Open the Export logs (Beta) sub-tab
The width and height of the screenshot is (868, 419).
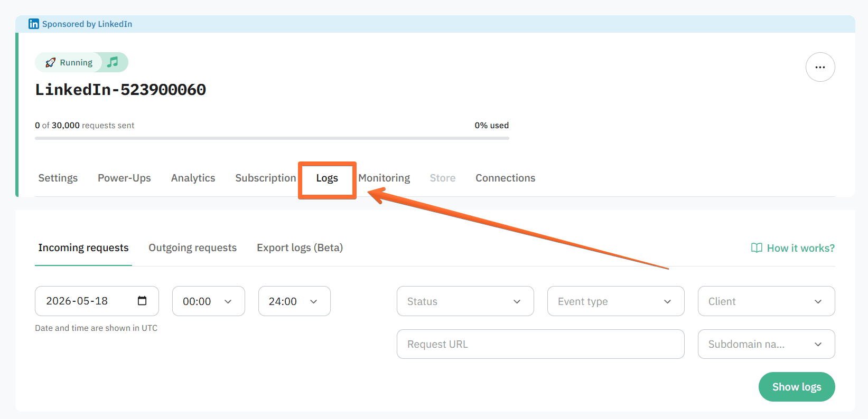tap(300, 248)
